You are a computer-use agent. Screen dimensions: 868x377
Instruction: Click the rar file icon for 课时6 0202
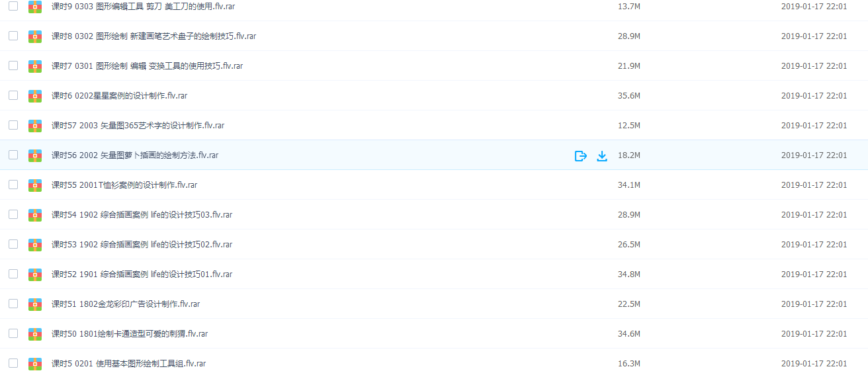35,96
